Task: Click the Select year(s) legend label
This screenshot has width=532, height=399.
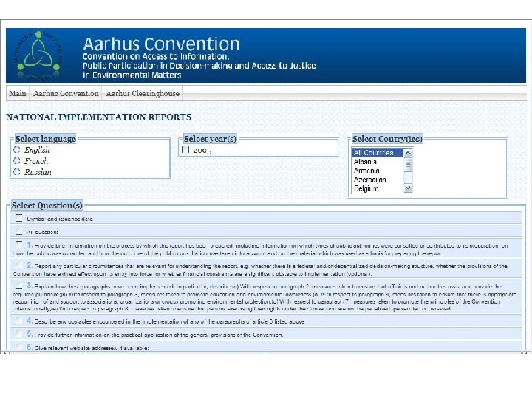Action: [210, 139]
